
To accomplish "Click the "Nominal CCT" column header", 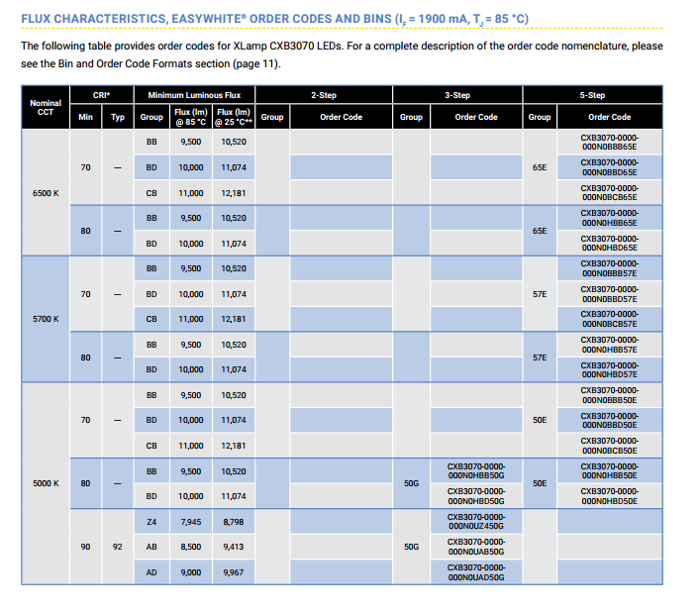I will click(46, 108).
